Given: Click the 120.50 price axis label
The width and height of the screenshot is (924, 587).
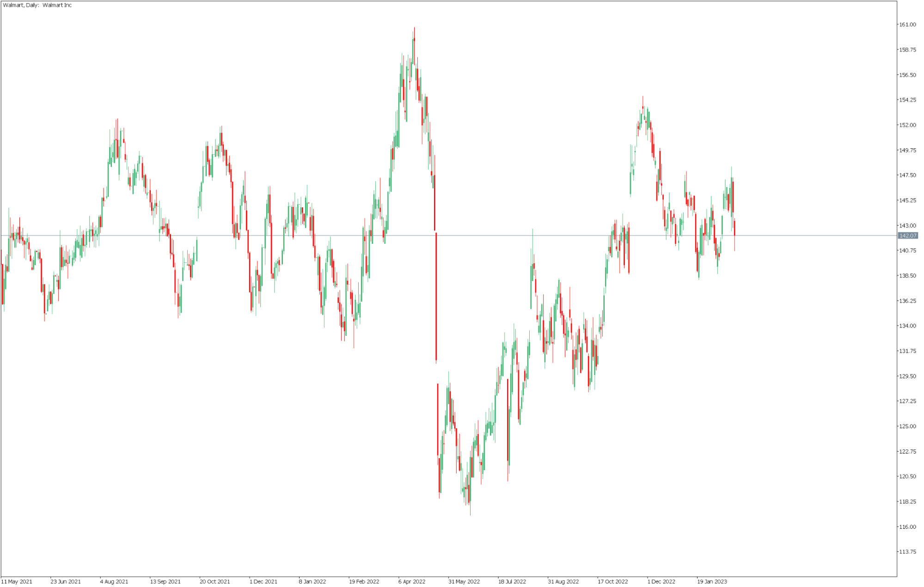Looking at the screenshot, I should [x=907, y=476].
